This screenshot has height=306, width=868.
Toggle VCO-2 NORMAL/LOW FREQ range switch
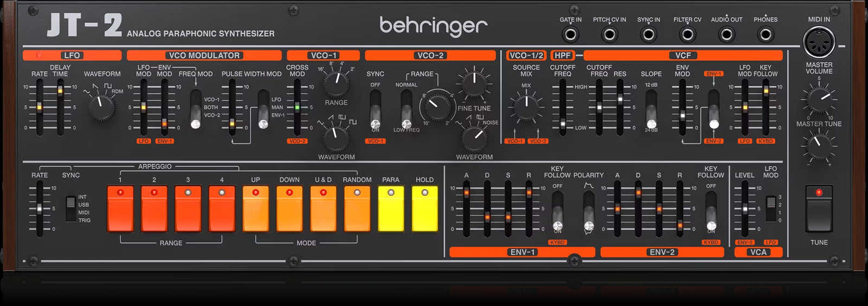406,109
